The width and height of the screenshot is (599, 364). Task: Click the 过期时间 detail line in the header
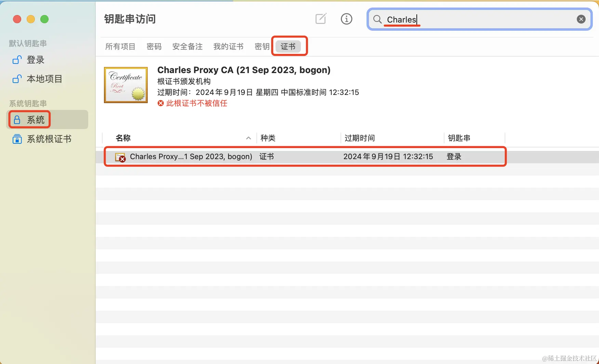[258, 92]
